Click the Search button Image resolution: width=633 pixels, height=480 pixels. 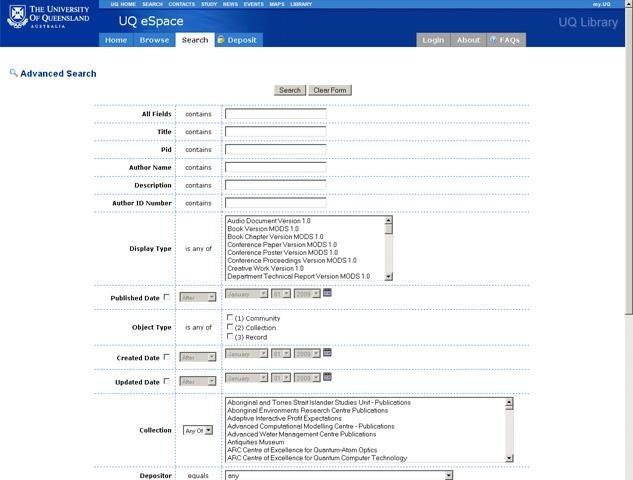click(290, 90)
